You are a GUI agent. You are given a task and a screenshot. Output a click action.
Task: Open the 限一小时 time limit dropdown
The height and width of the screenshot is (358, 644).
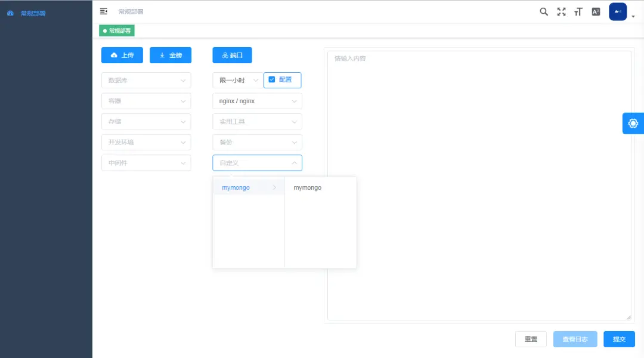coord(238,80)
